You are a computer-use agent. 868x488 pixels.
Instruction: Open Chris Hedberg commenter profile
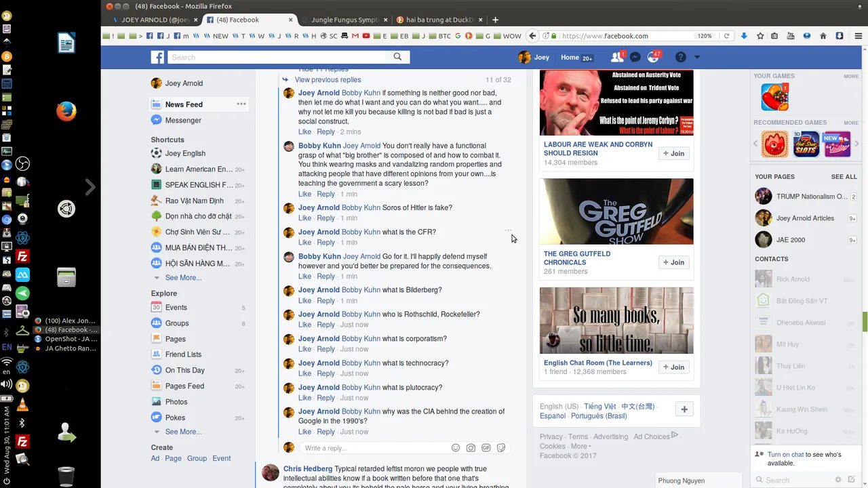click(308, 469)
